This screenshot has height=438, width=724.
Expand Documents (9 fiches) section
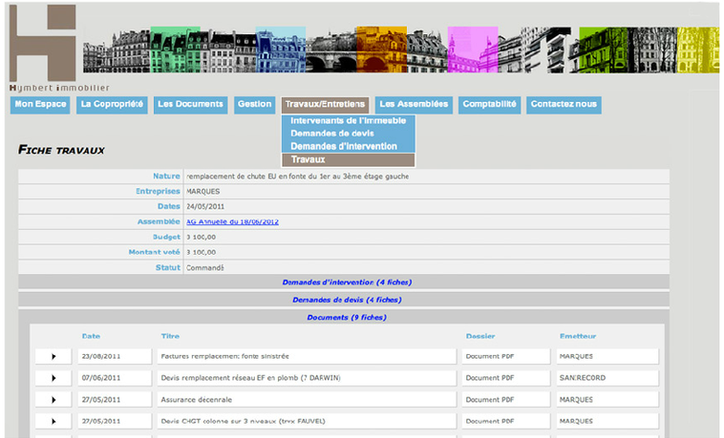[x=347, y=317]
